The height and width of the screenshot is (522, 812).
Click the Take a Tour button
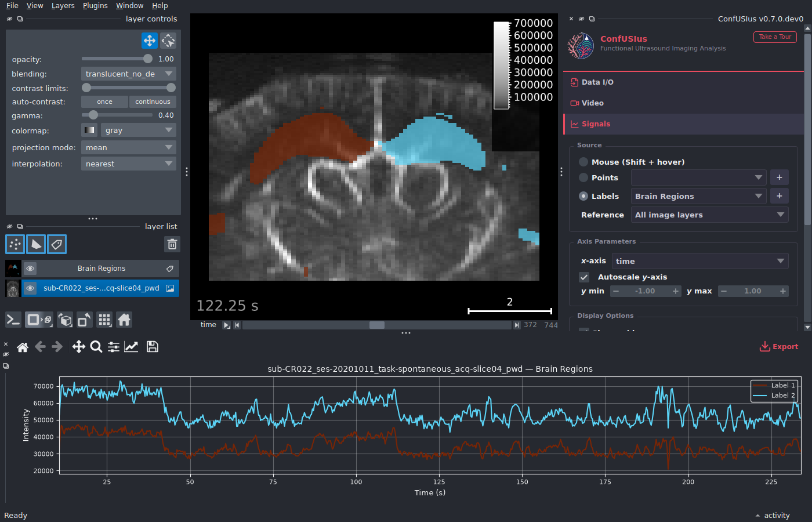(775, 37)
